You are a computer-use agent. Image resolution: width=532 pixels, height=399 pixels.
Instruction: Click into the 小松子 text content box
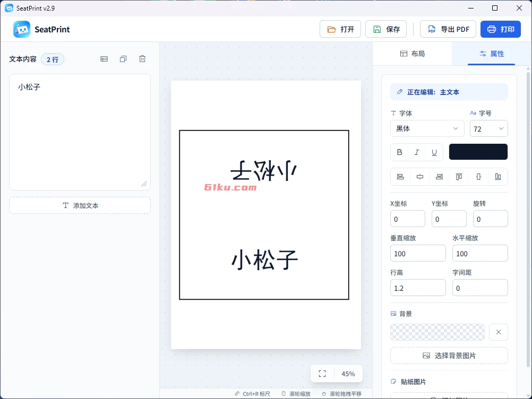pos(80,132)
